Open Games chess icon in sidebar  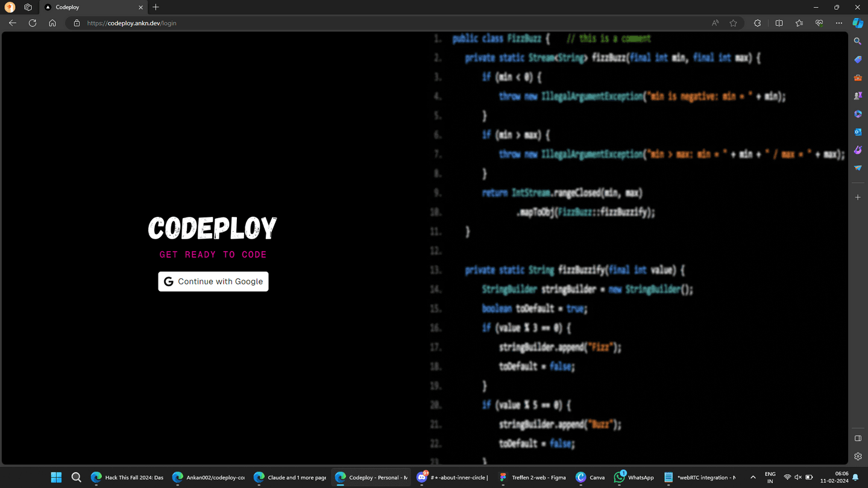tap(858, 96)
